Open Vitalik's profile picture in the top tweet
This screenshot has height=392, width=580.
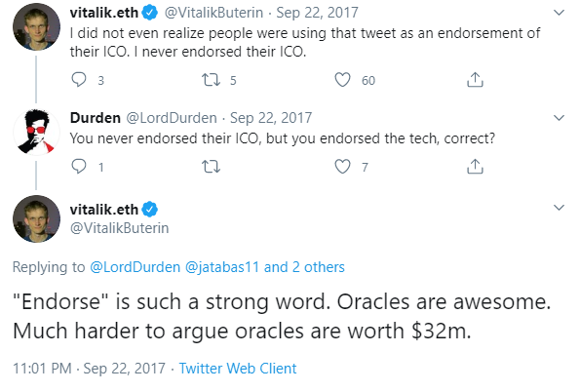coord(36,26)
